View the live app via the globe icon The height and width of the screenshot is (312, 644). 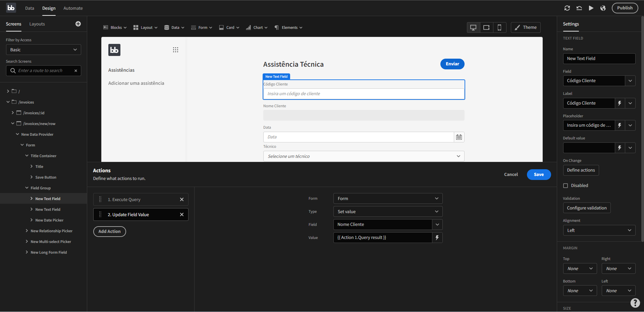(x=603, y=8)
